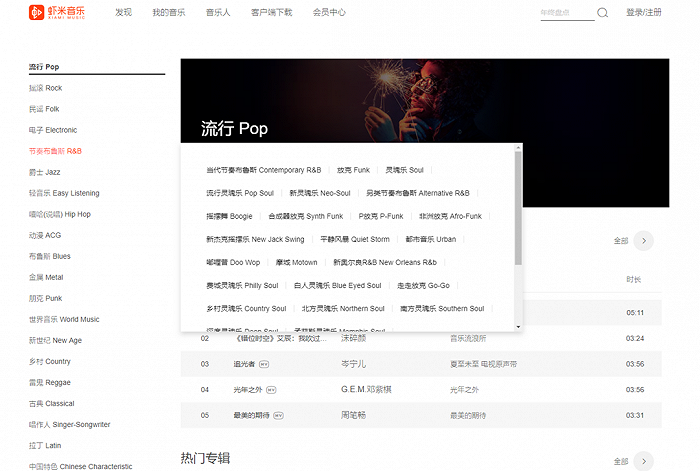
Task: Open the 发现 nav menu
Action: point(123,13)
